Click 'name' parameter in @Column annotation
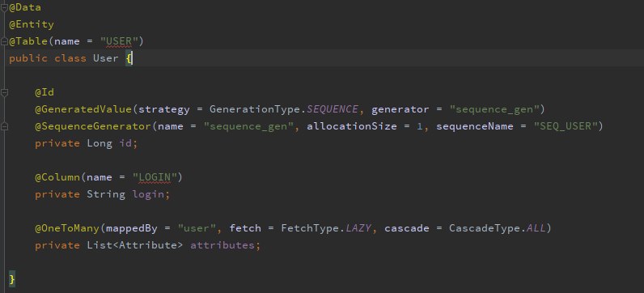Viewport: 644px width, 293px height. (x=99, y=177)
